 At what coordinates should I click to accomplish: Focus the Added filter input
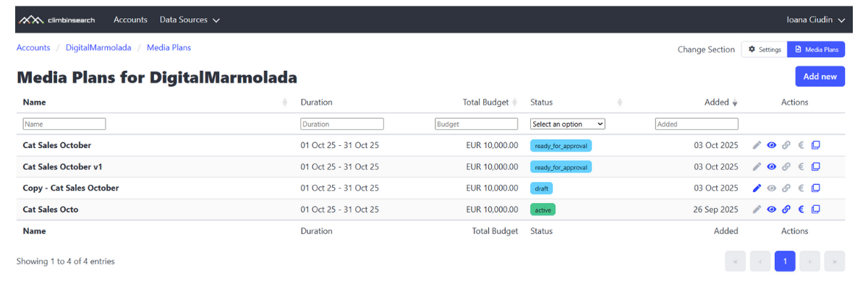pyautogui.click(x=697, y=124)
